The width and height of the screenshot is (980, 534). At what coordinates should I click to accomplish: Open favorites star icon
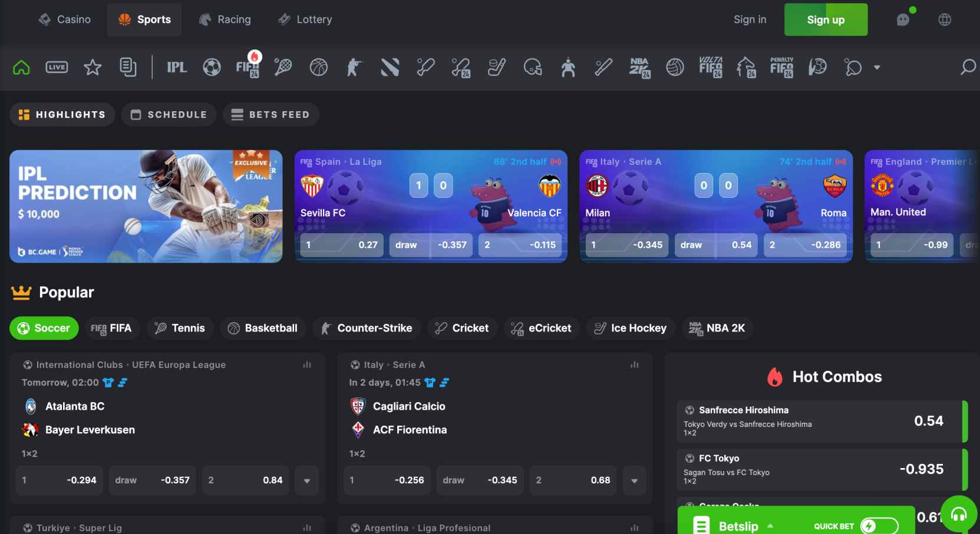tap(93, 67)
